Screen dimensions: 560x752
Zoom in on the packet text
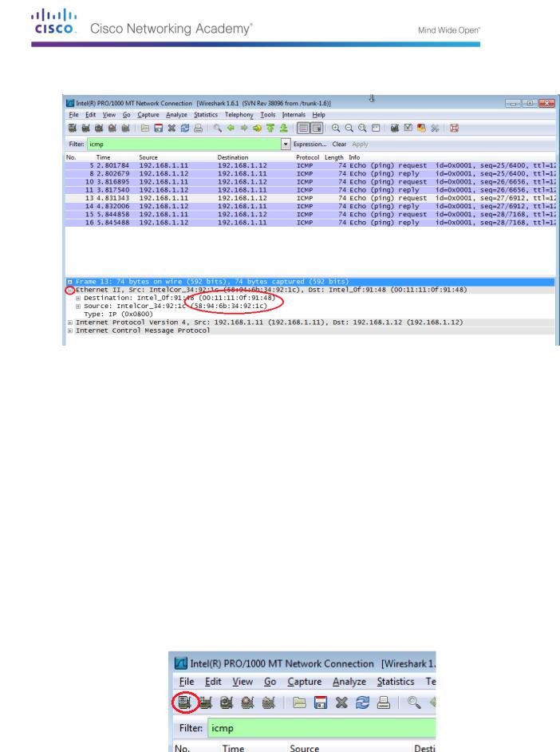pos(336,128)
